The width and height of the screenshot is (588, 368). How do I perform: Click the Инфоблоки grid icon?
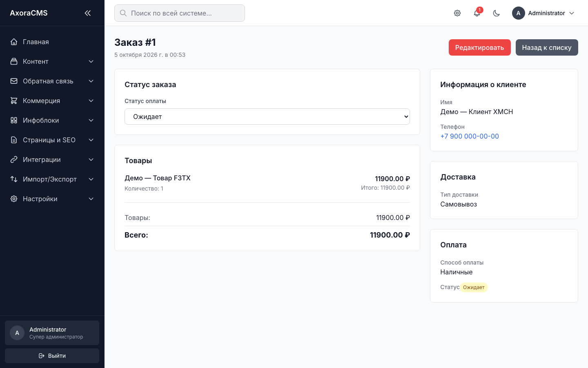[x=14, y=120]
